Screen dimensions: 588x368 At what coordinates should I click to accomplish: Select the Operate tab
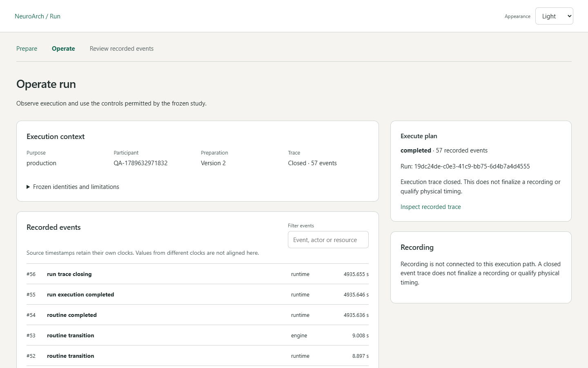(x=63, y=49)
